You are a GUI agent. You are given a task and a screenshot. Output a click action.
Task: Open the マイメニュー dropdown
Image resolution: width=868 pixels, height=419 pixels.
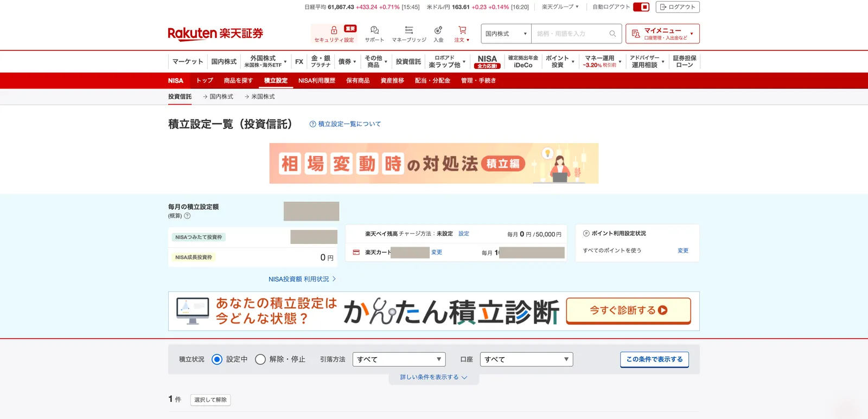662,34
